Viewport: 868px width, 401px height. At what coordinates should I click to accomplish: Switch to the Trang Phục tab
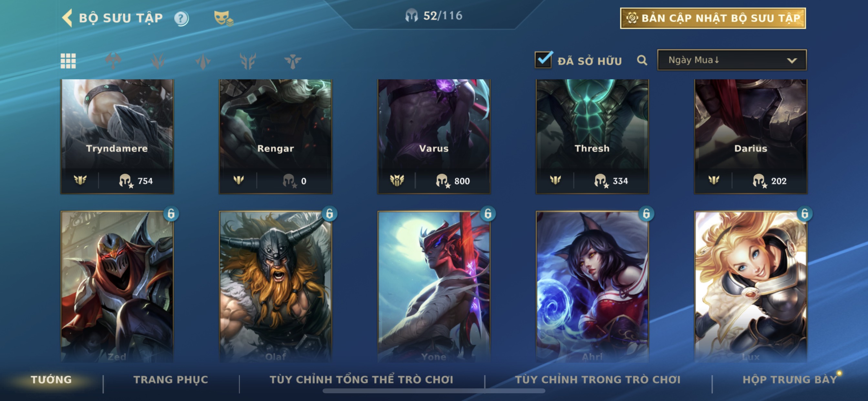pos(171,379)
